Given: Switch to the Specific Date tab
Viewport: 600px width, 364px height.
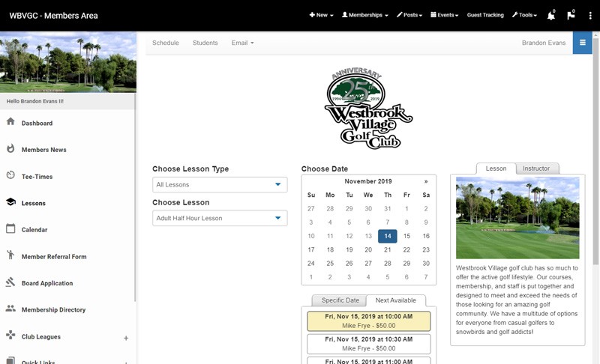Looking at the screenshot, I should pyautogui.click(x=339, y=300).
